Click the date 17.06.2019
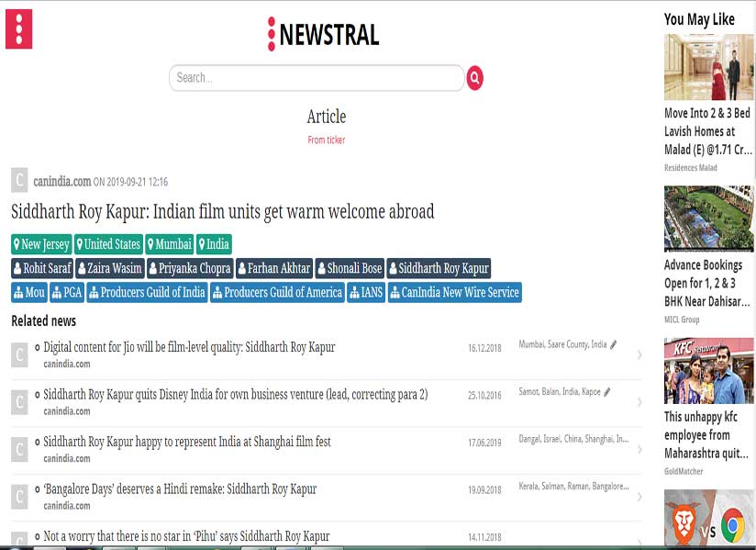The image size is (756, 550). [484, 443]
